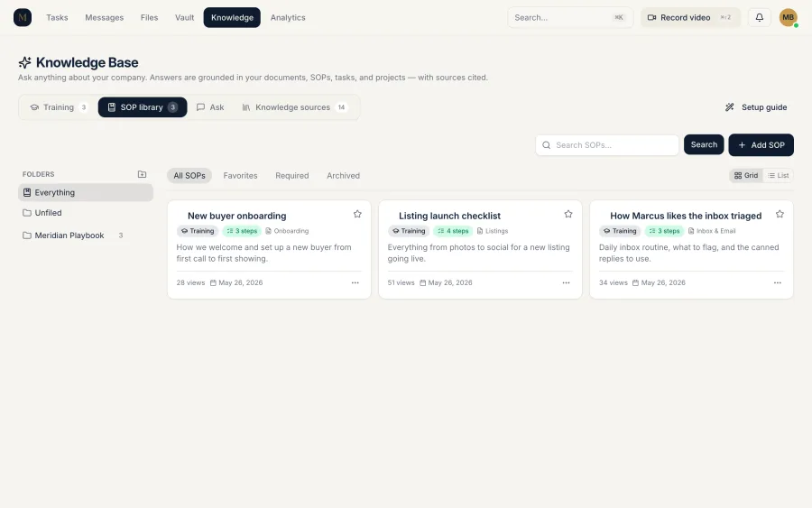Show All SOPs filter

[x=189, y=176]
